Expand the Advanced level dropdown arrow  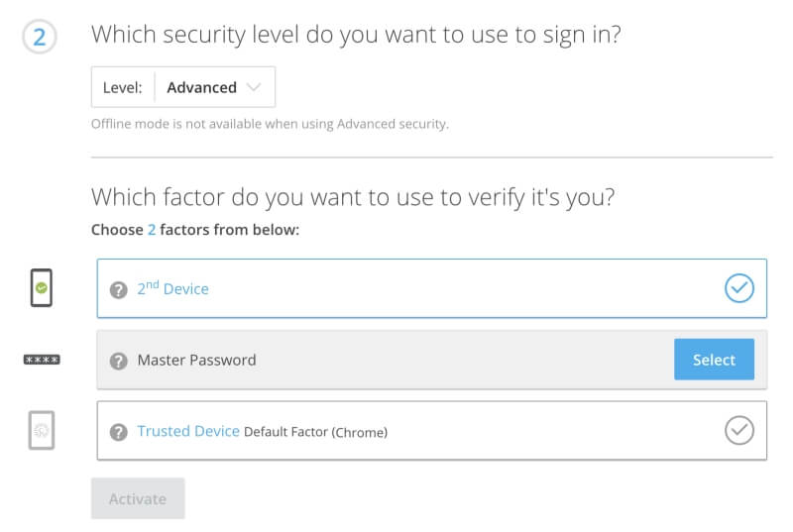click(254, 87)
